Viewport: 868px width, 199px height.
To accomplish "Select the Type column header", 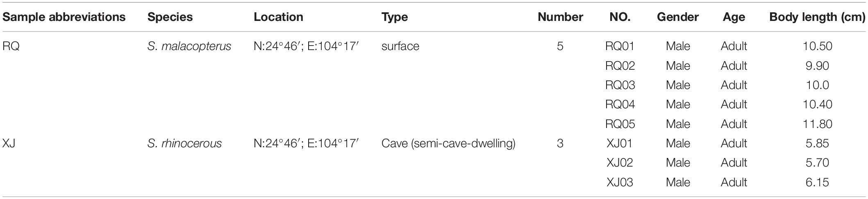I will 394,17.
